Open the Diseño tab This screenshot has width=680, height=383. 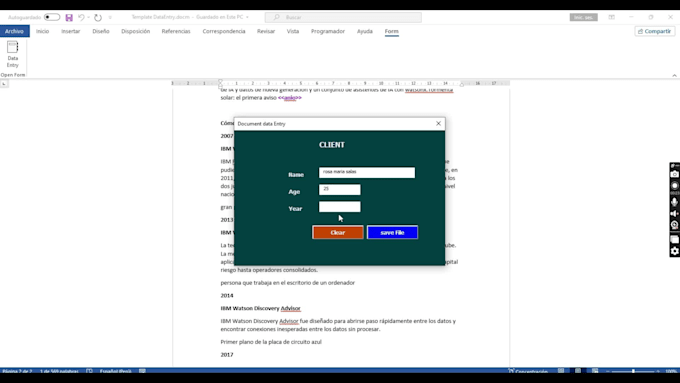click(x=101, y=31)
